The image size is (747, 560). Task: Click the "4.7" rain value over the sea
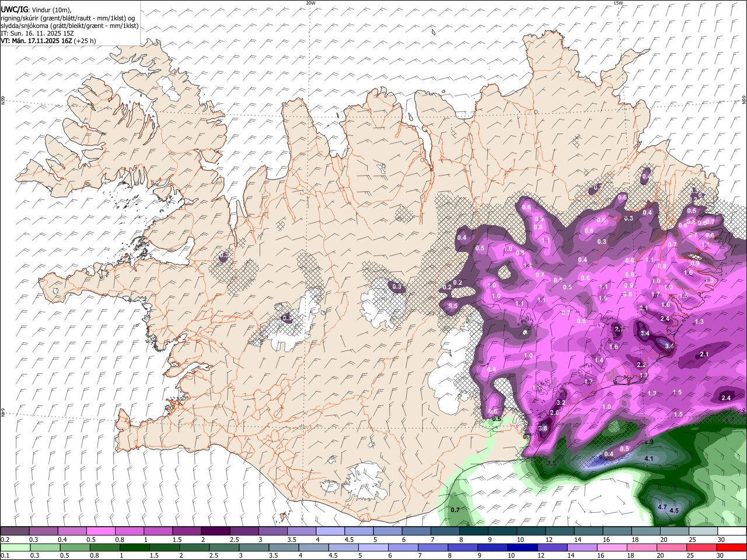click(x=662, y=507)
